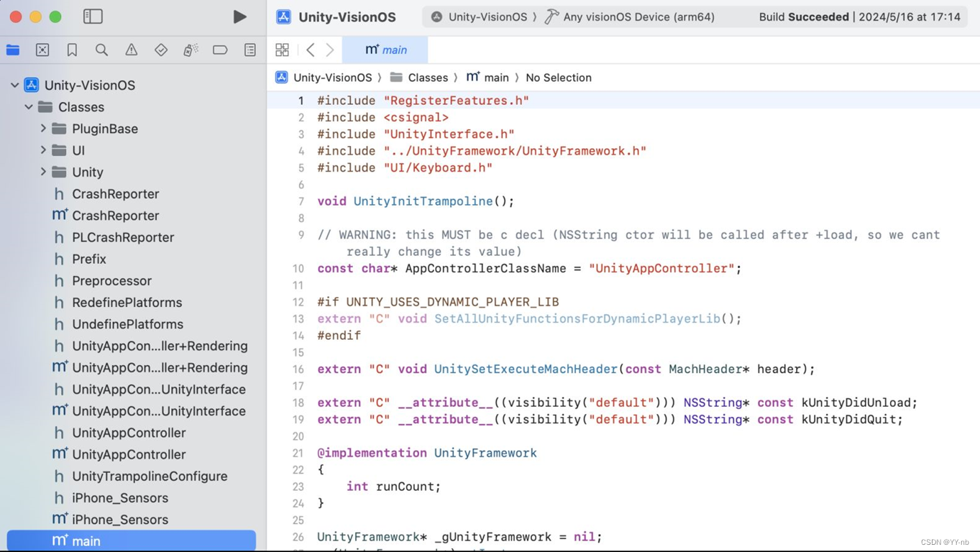This screenshot has width=980, height=552.
Task: Toggle the navigator sidebar visibility
Action: coord(93,17)
